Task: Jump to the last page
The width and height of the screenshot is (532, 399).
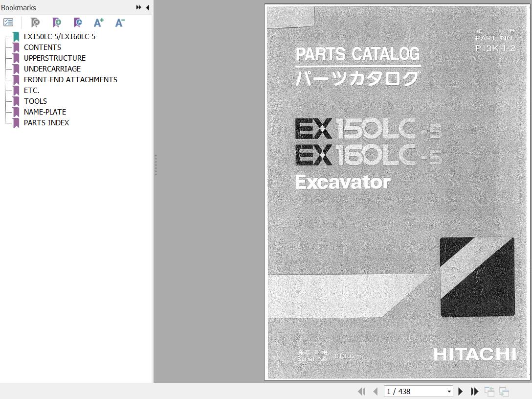Action: click(474, 392)
